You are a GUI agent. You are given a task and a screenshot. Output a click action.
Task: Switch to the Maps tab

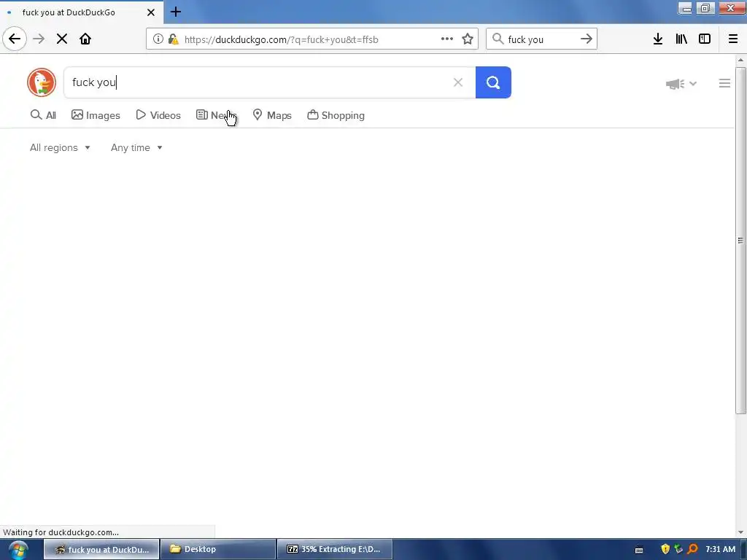[272, 115]
